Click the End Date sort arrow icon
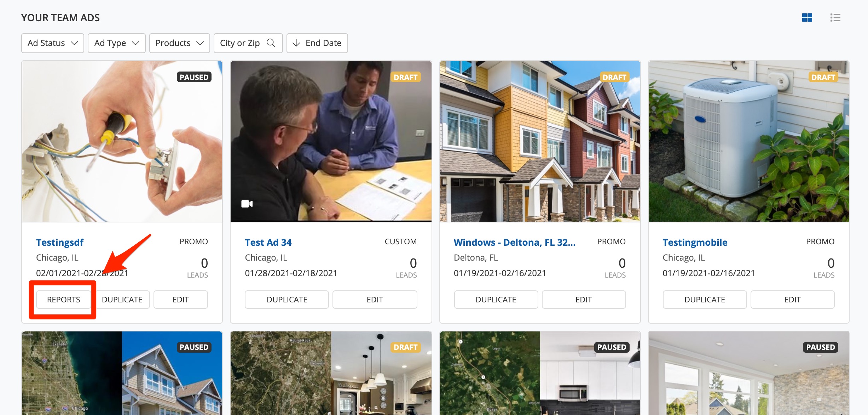This screenshot has height=415, width=868. tap(296, 43)
